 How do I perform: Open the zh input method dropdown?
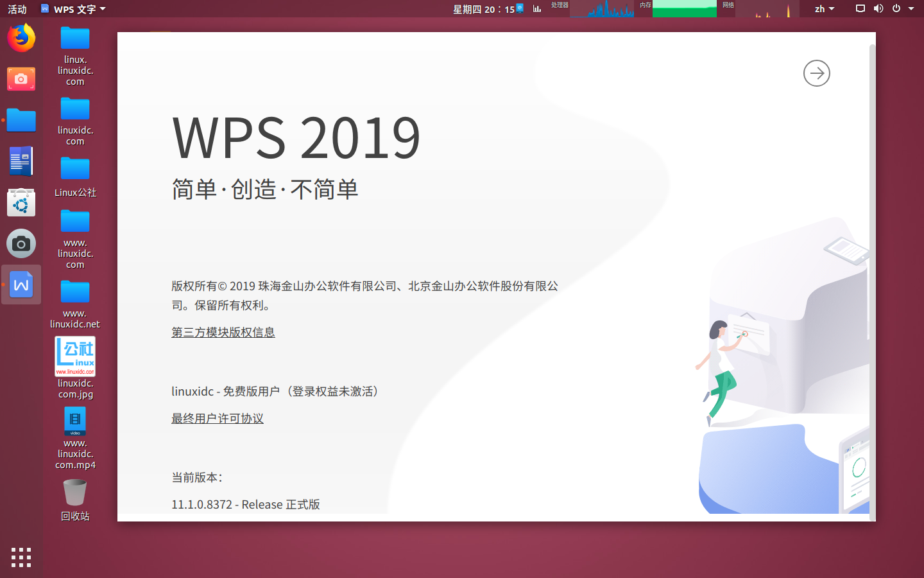825,9
